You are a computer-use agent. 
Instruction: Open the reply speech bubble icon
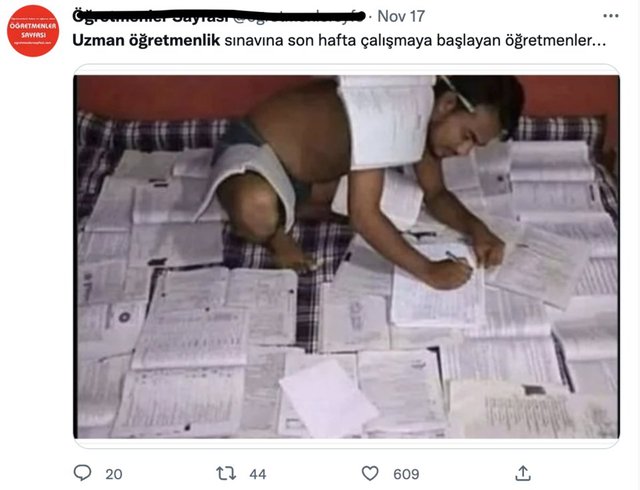(82, 473)
